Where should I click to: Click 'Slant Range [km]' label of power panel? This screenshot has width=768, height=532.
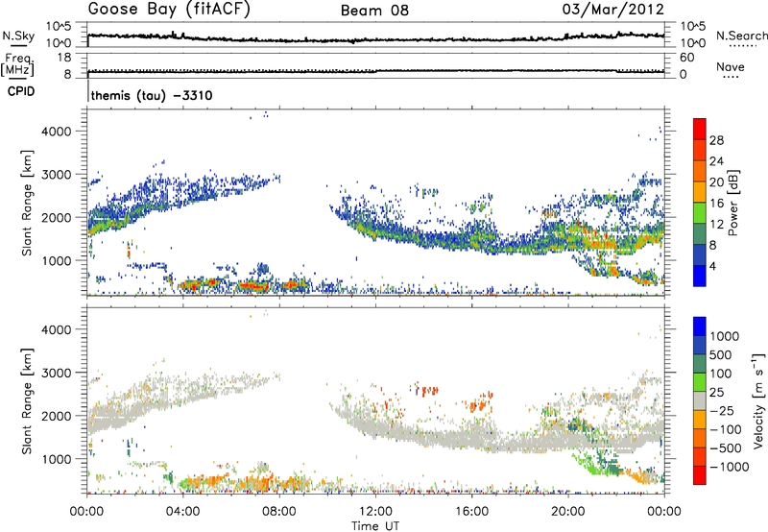click(x=27, y=203)
